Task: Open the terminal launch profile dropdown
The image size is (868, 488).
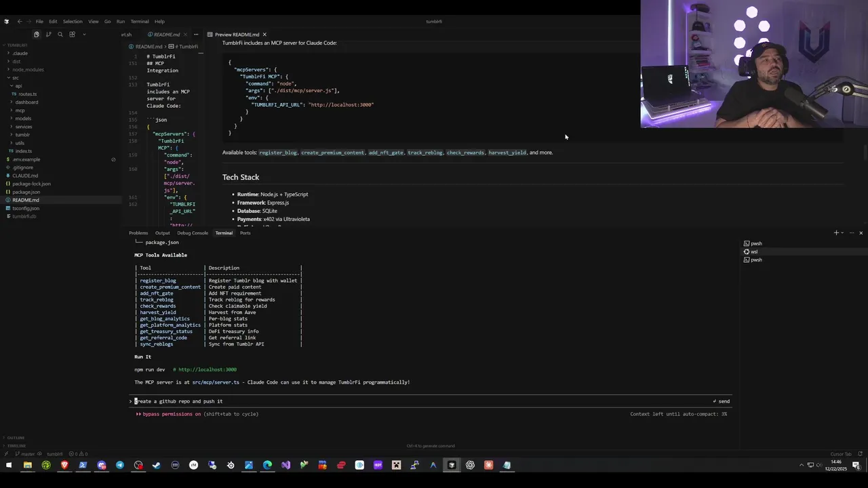Action: click(842, 233)
